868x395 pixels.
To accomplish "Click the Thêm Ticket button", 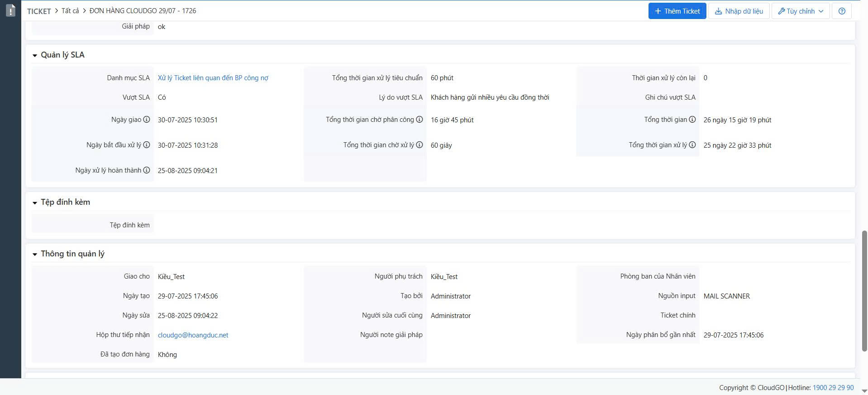I will [x=677, y=11].
